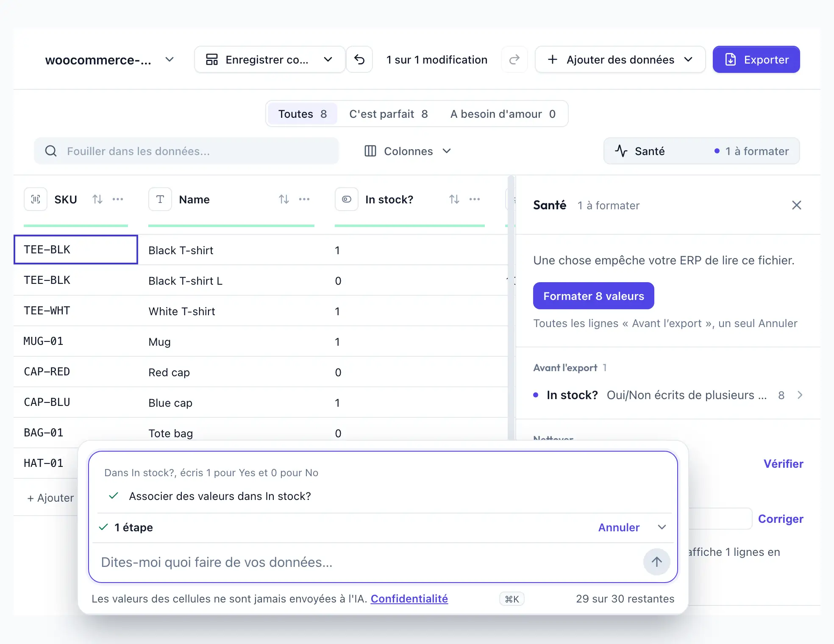The height and width of the screenshot is (644, 834).
Task: Select the White T-shirt name cell
Action: click(x=231, y=311)
